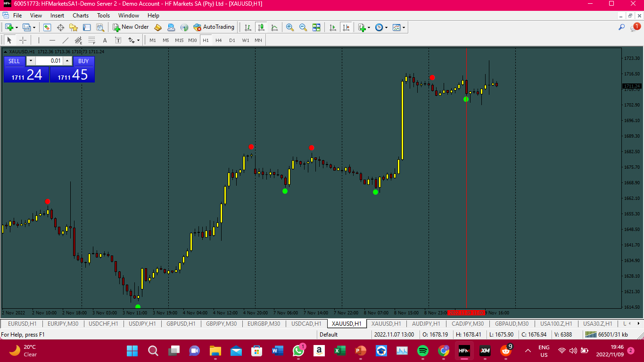Open the MetaEditor book icon
644x362 pixels.
[158, 27]
